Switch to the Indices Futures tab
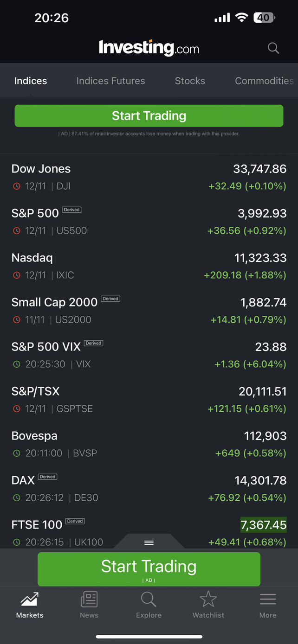The height and width of the screenshot is (644, 298). point(110,81)
